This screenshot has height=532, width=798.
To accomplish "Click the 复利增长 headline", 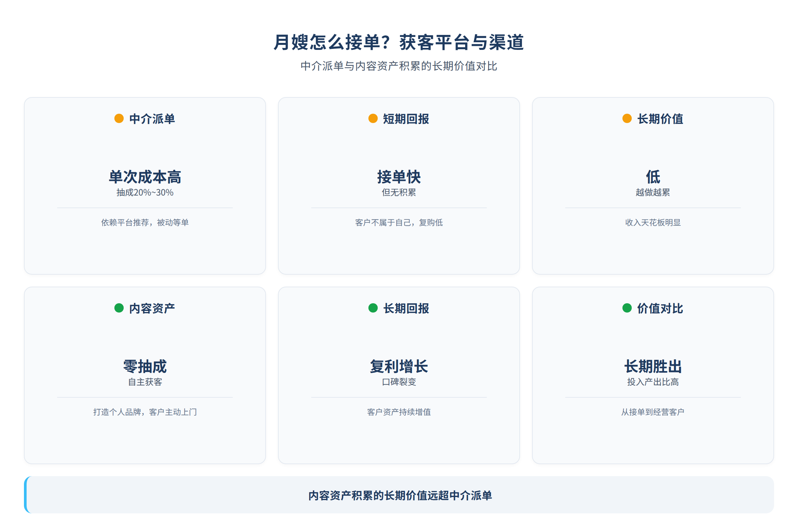I will pyautogui.click(x=399, y=366).
